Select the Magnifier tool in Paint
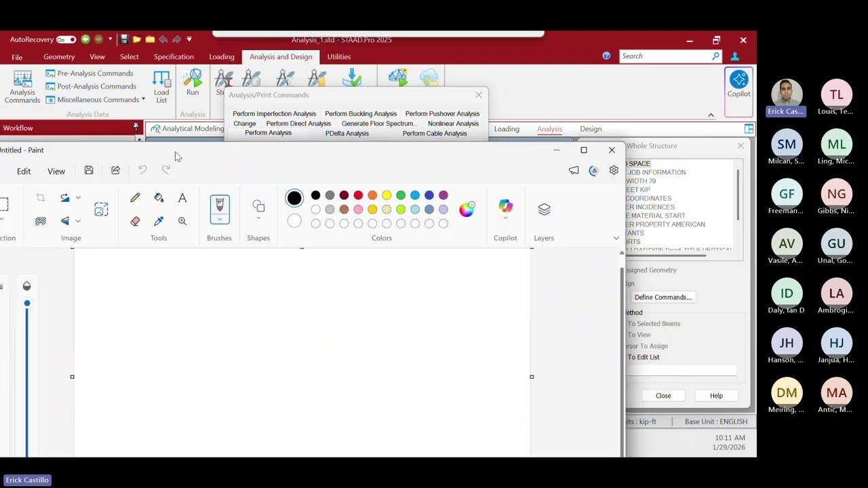868x488 pixels. click(182, 221)
